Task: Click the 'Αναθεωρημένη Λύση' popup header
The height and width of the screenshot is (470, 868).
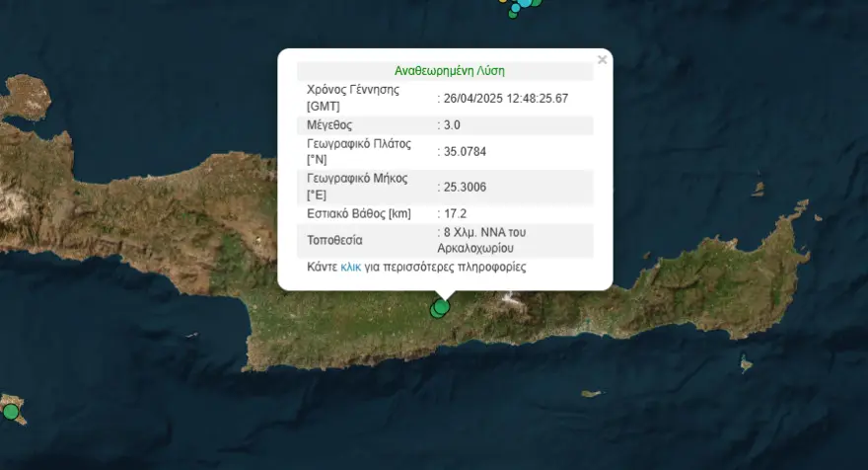Action: coord(450,71)
